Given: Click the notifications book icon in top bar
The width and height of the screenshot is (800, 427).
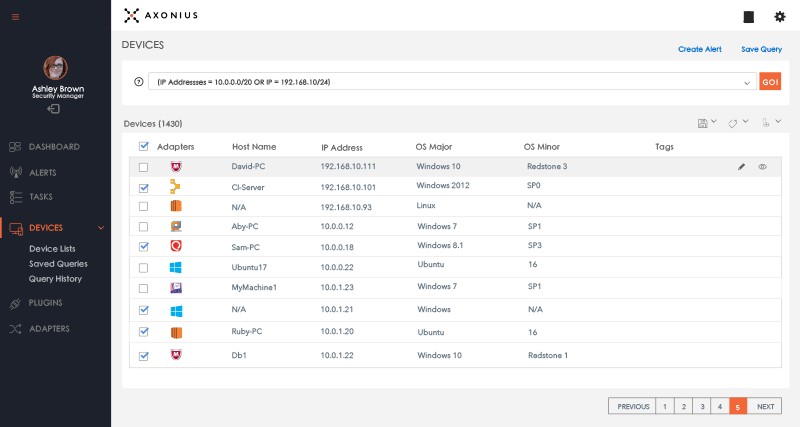Looking at the screenshot, I should 748,16.
